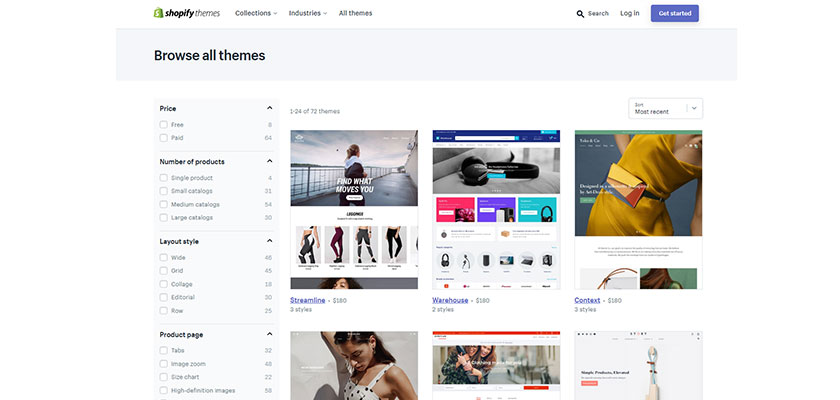Click the '2 styles' text under Warehouse
This screenshot has height=400, width=840.
point(443,310)
